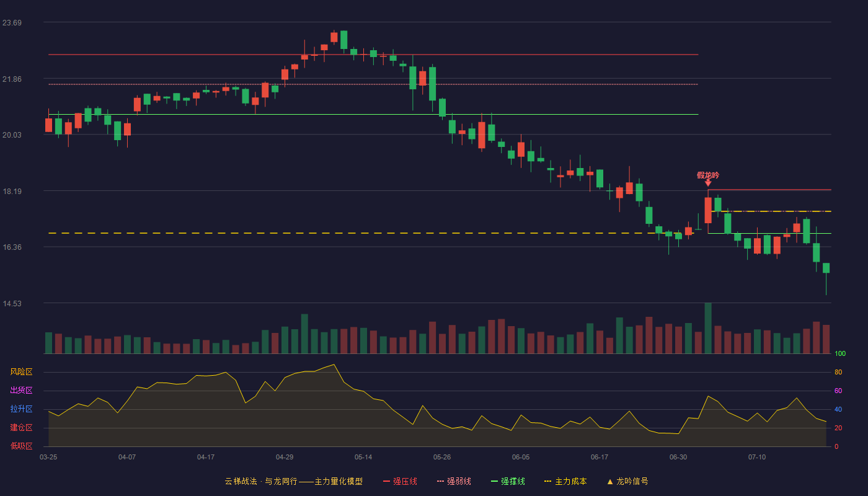
Task: Select the 风险区 zone label
Action: pyautogui.click(x=21, y=372)
